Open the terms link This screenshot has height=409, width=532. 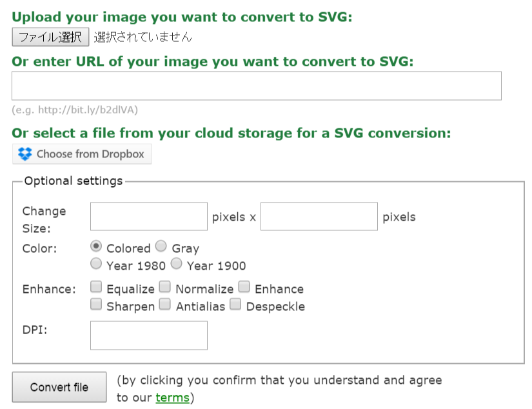pyautogui.click(x=172, y=397)
